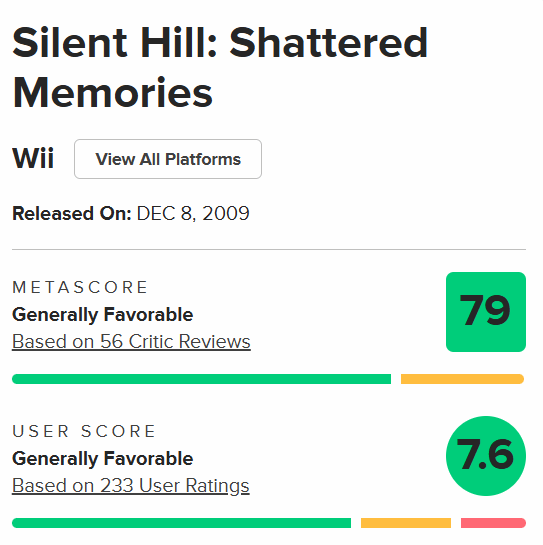Click the word Memories in the title
Image resolution: width=543 pixels, height=545 pixels.
[112, 93]
